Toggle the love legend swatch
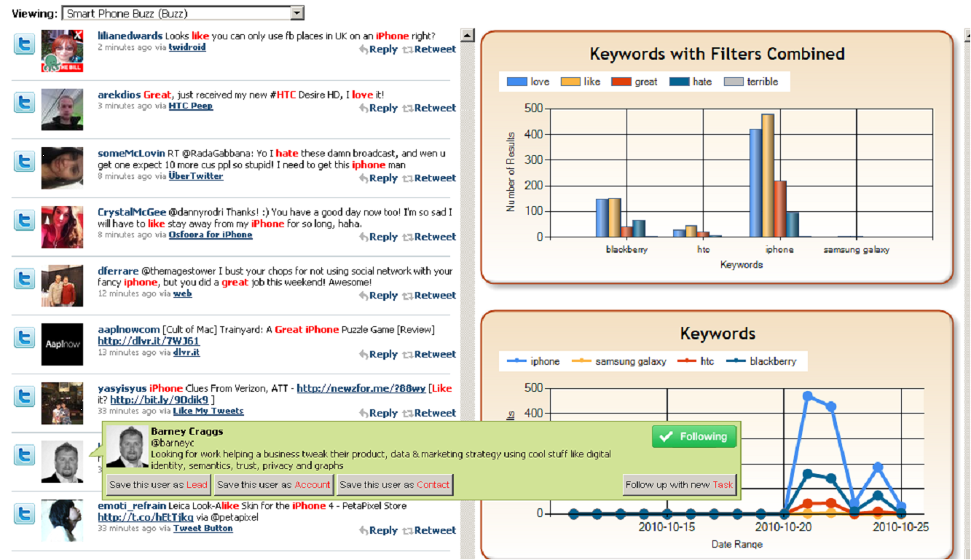This screenshot has width=971, height=560. tap(516, 82)
